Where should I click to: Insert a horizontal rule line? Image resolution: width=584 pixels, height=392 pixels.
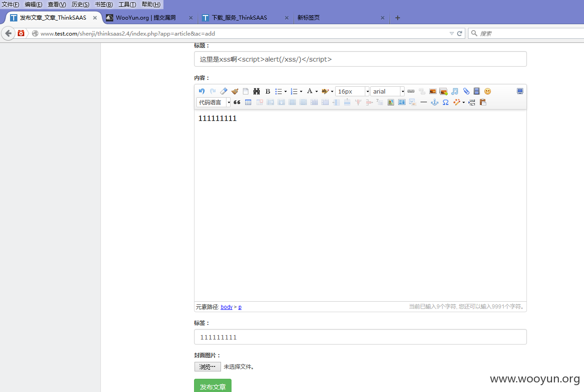pos(424,102)
